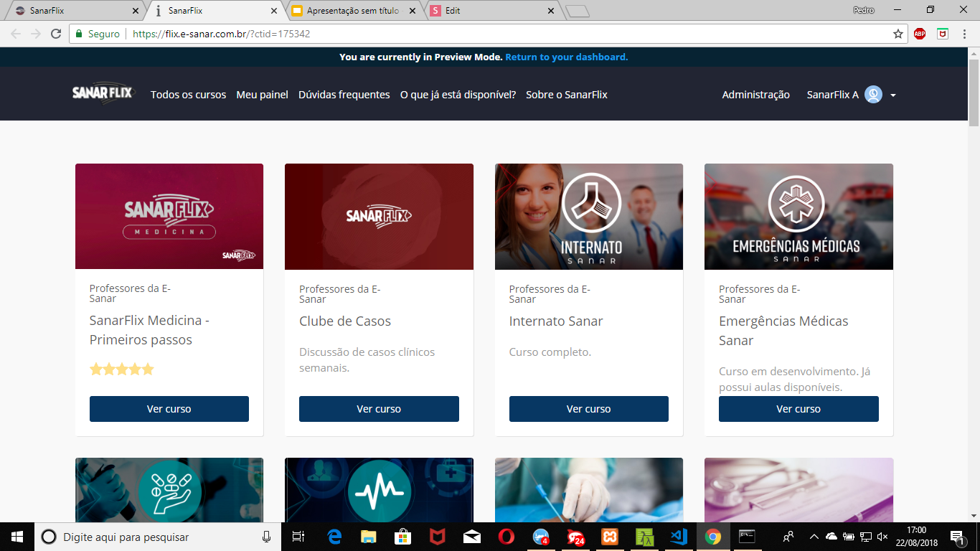The image size is (980, 551).
Task: Open Visual Studio Code from taskbar
Action: (x=679, y=537)
